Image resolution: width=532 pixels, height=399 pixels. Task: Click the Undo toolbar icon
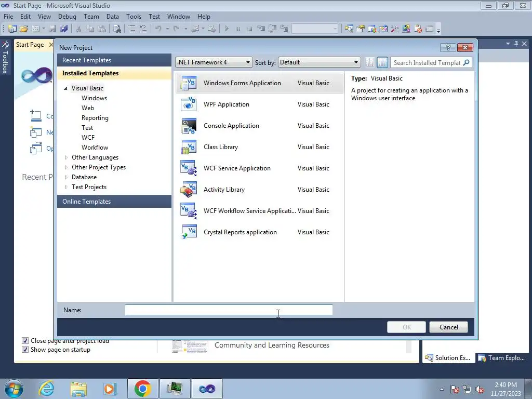click(x=158, y=29)
